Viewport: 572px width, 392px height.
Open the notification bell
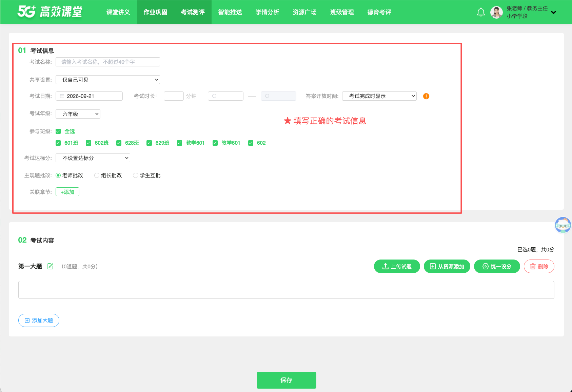tap(481, 12)
